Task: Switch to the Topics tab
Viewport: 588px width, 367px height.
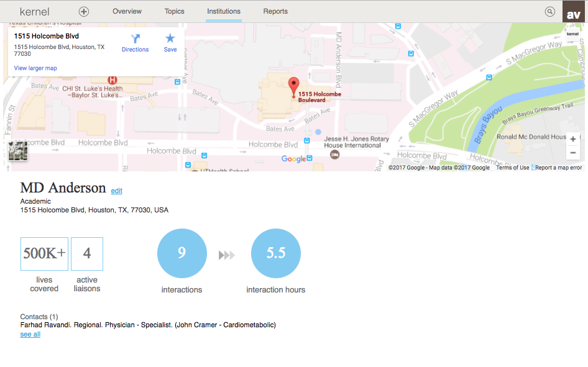Action: click(x=175, y=11)
